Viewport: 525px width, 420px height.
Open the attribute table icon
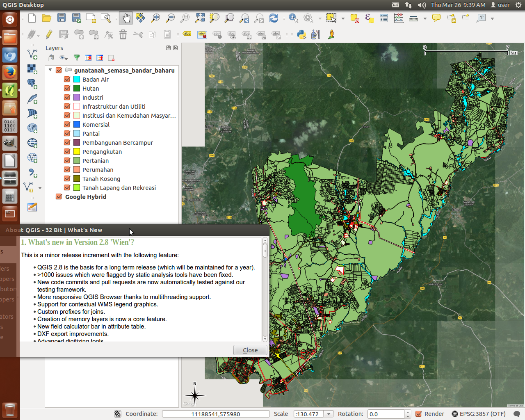point(384,18)
